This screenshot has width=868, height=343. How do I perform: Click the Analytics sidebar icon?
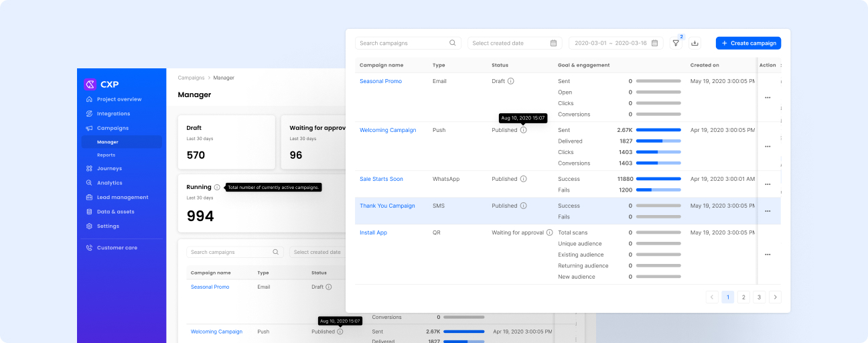89,183
